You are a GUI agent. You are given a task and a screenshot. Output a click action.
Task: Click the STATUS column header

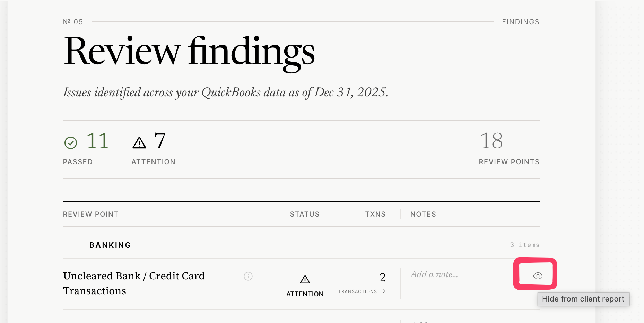[305, 214]
